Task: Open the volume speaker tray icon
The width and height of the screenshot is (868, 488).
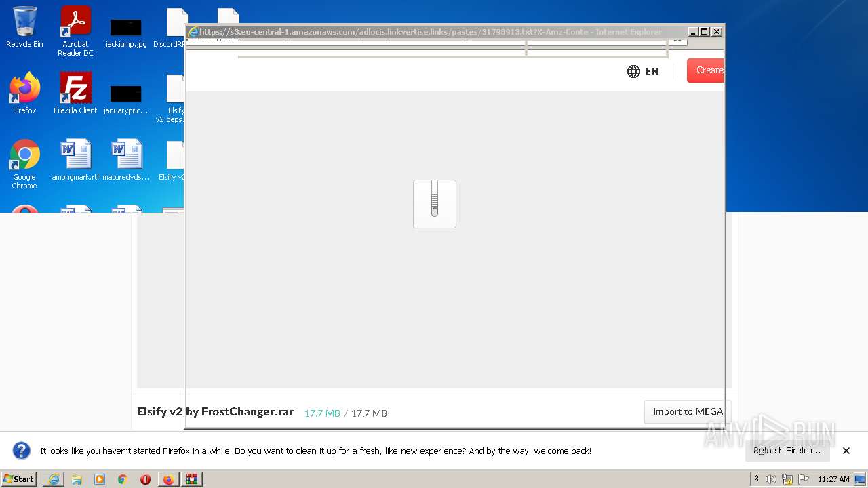Action: coord(771,479)
